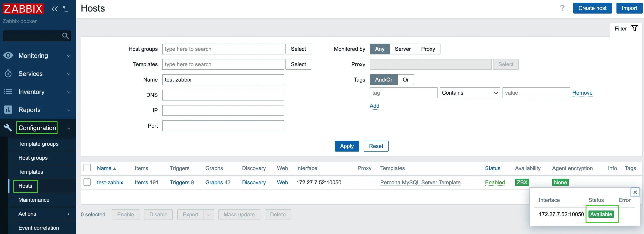Click the Inventory list icon
Viewport: 644px width, 234px height.
tap(8, 92)
